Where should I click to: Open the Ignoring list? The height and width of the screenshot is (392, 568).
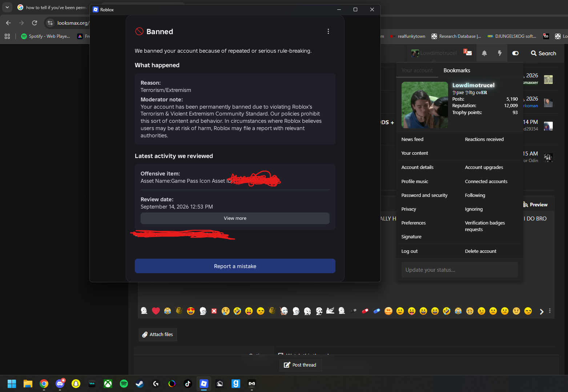(x=474, y=209)
